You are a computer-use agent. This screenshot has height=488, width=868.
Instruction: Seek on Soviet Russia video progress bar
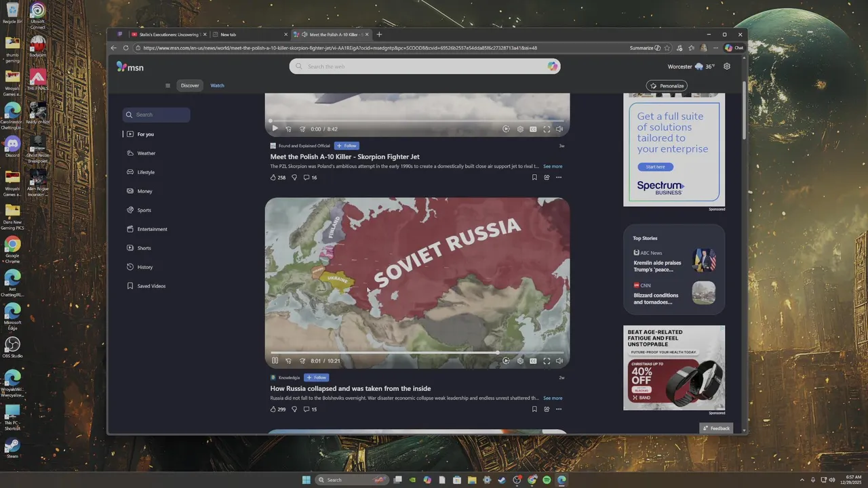[x=417, y=352]
